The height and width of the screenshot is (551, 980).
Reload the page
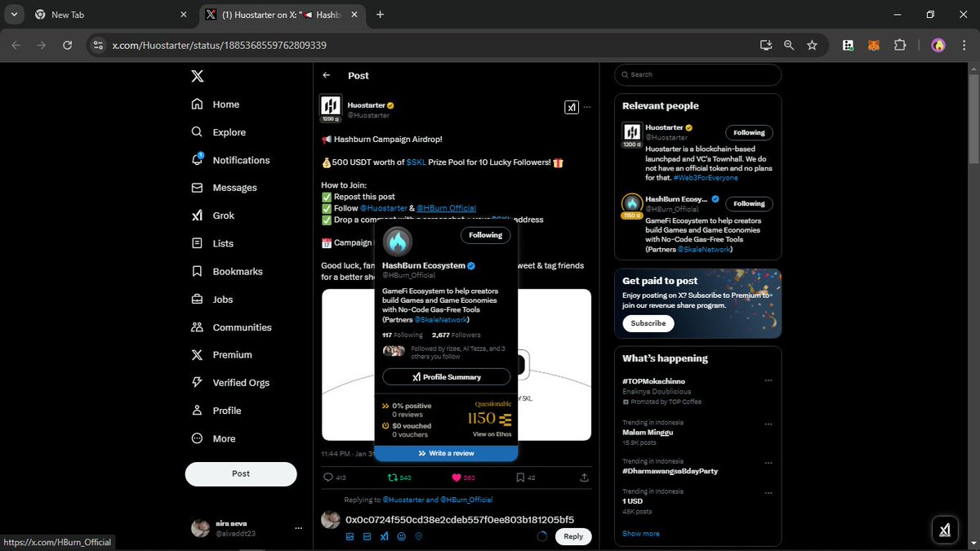coord(67,46)
